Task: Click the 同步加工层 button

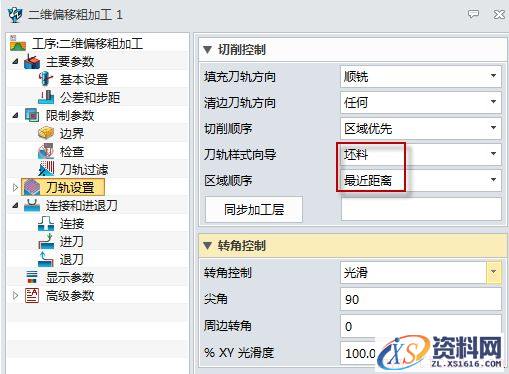Action: tap(254, 209)
